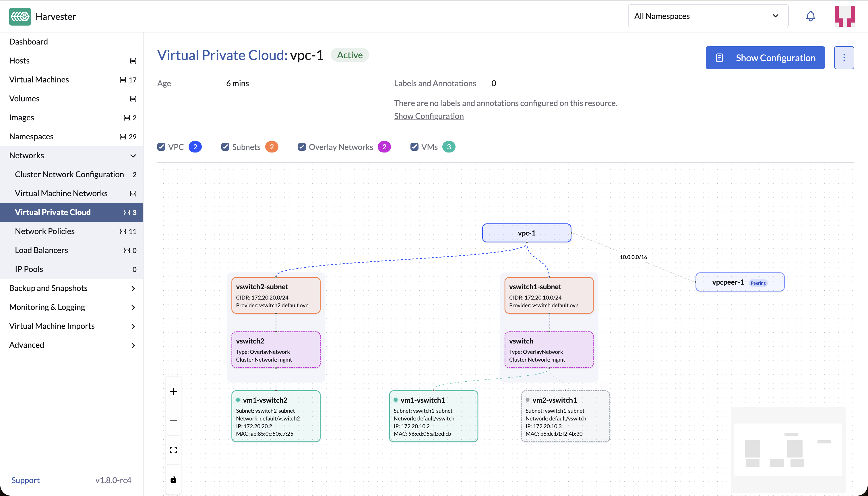Open the All Namespaces dropdown
The height and width of the screenshot is (496, 868).
(x=708, y=16)
